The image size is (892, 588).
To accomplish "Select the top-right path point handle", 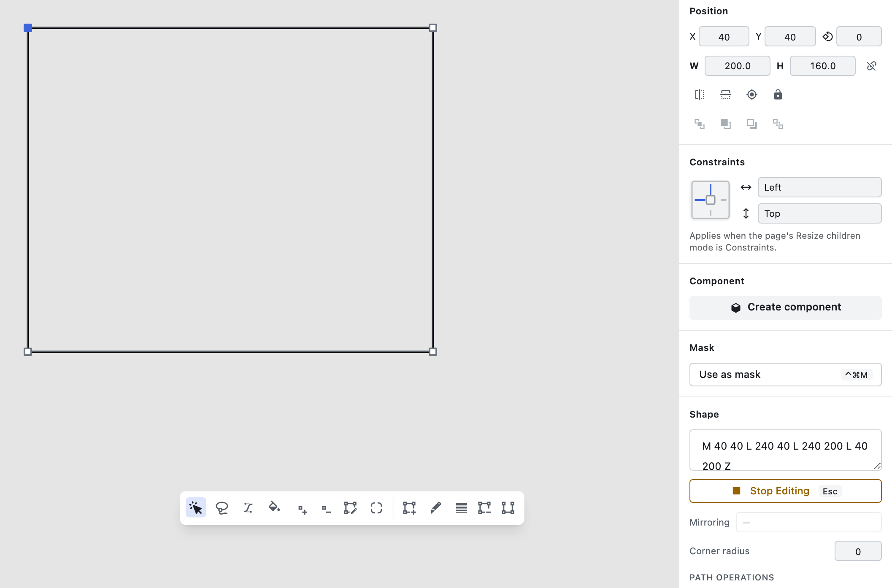I will click(x=433, y=28).
